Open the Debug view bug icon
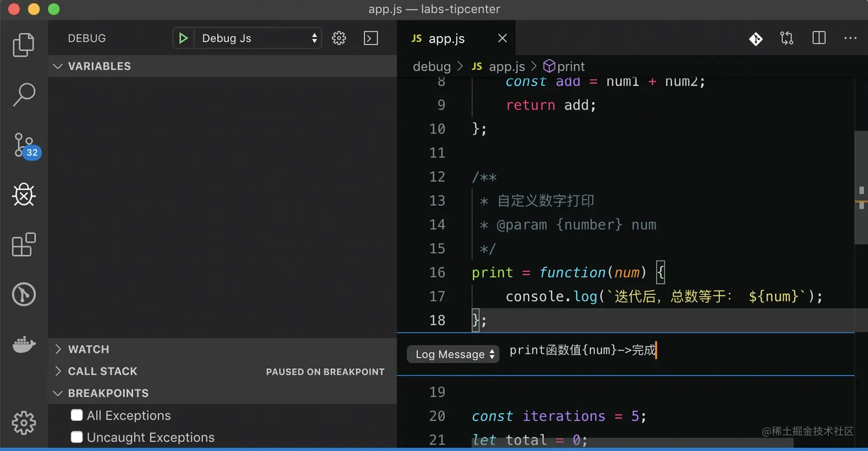This screenshot has width=868, height=451. [24, 196]
